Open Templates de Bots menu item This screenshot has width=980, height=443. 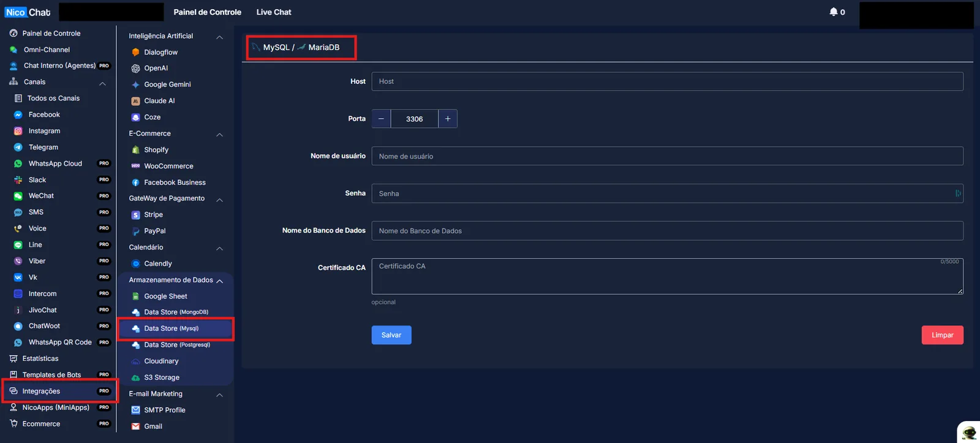click(51, 375)
